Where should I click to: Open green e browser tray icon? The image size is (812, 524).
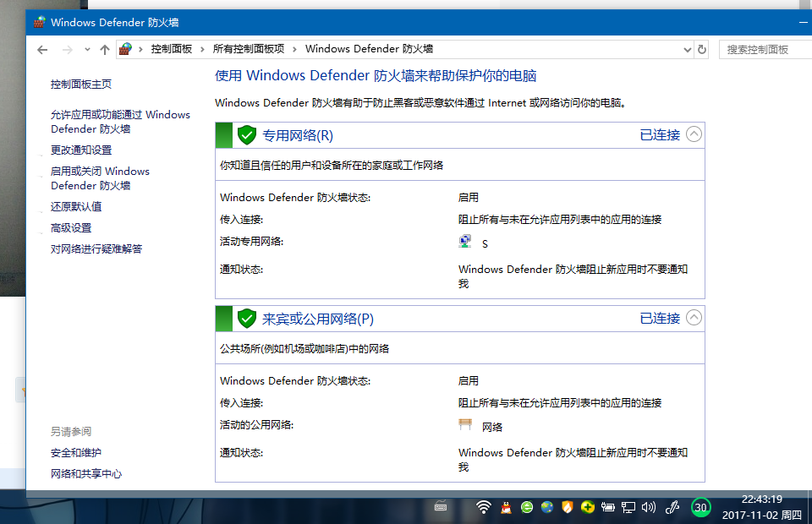tap(527, 507)
